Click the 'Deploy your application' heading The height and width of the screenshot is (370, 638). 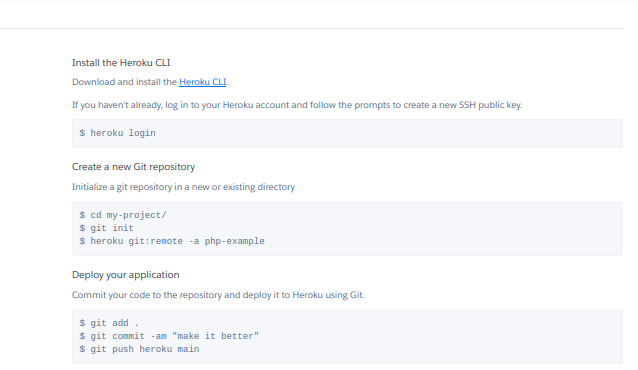click(126, 275)
